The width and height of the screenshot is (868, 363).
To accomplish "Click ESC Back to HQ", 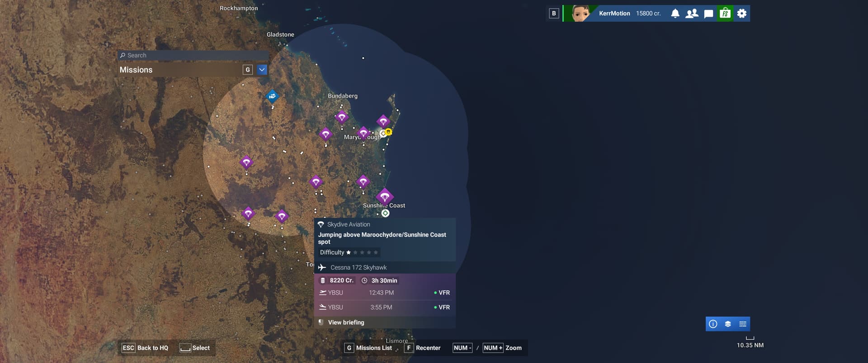I will (x=145, y=348).
